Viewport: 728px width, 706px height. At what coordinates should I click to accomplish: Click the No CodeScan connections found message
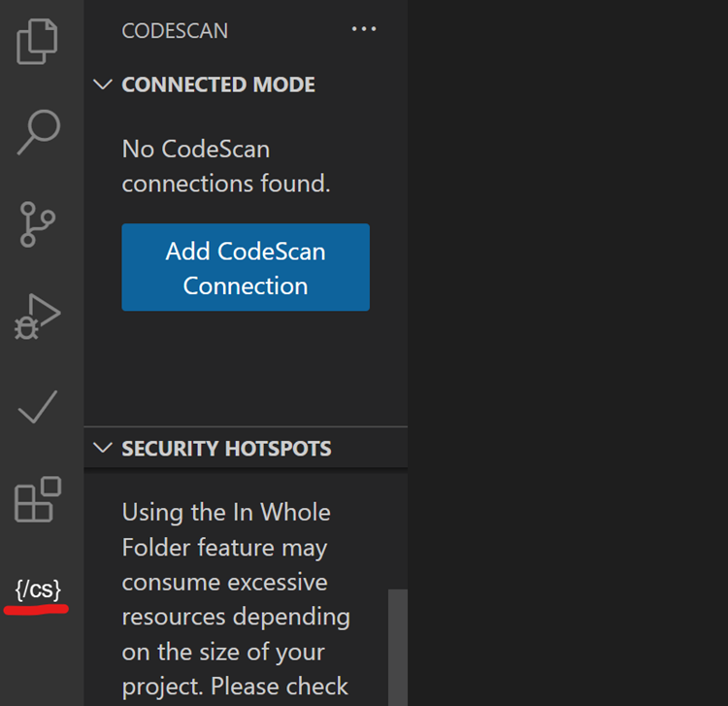(226, 166)
